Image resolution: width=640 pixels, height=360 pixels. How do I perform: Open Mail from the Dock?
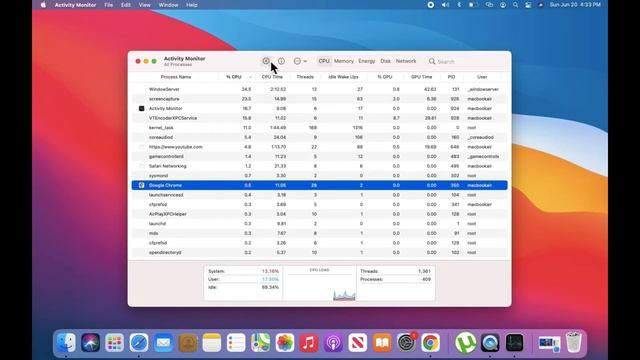pos(163,342)
